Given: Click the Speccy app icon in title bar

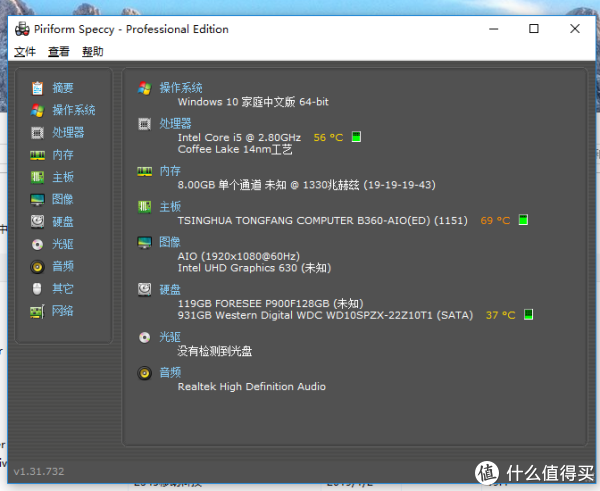Looking at the screenshot, I should click(x=22, y=29).
